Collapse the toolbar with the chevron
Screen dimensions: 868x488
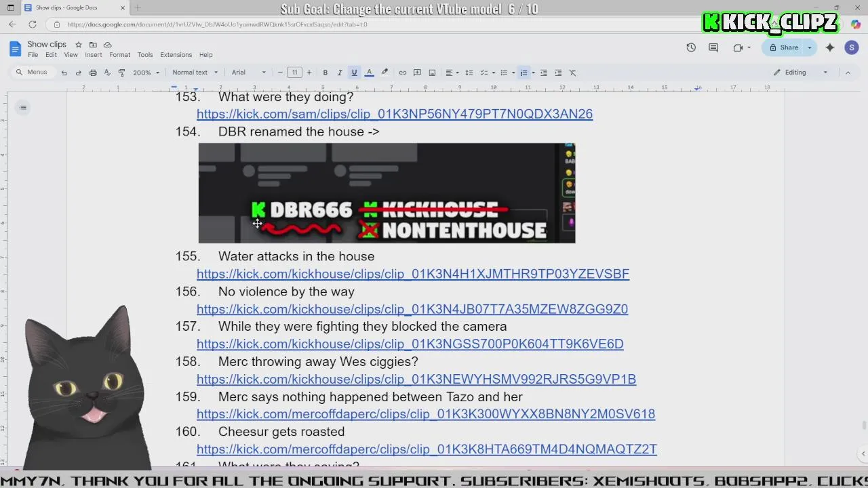click(848, 73)
